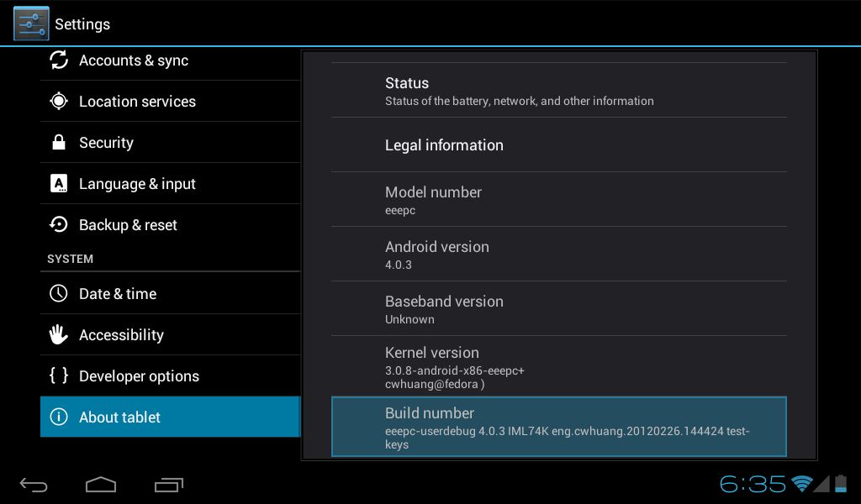Screen dimensions: 861x504
Task: Tap the Accessibility hand icon
Action: [59, 334]
